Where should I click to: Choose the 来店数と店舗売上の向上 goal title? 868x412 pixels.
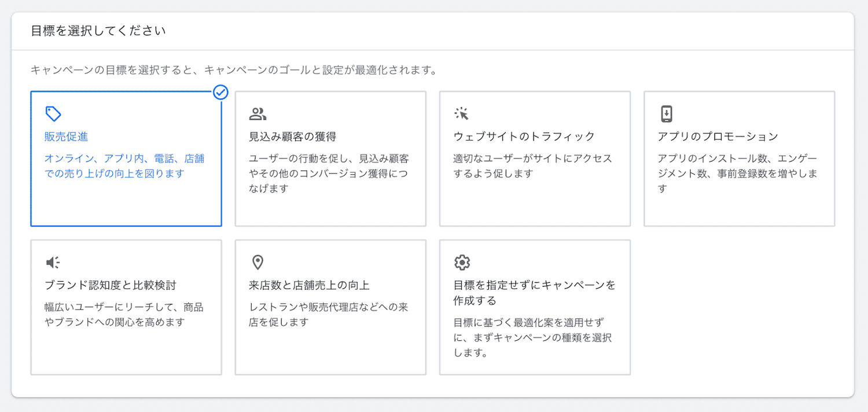308,285
